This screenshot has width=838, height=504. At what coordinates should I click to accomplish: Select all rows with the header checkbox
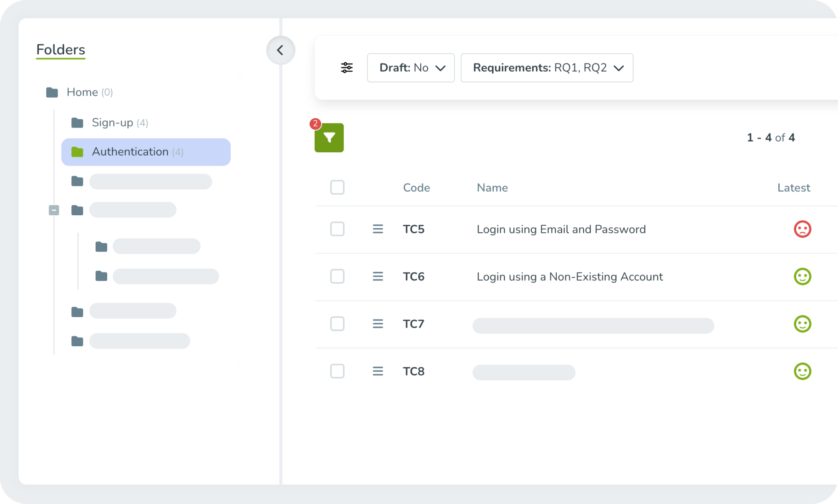tap(337, 187)
